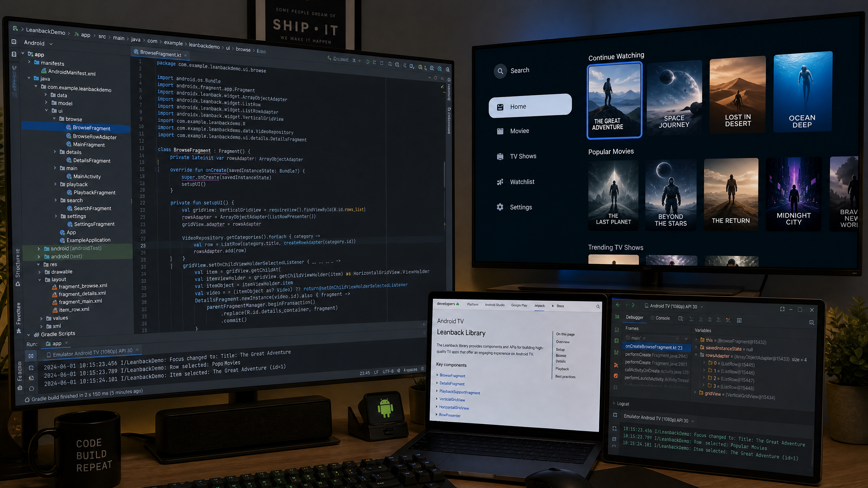Click the orange-red icon in the debugger toolbar

728,320
